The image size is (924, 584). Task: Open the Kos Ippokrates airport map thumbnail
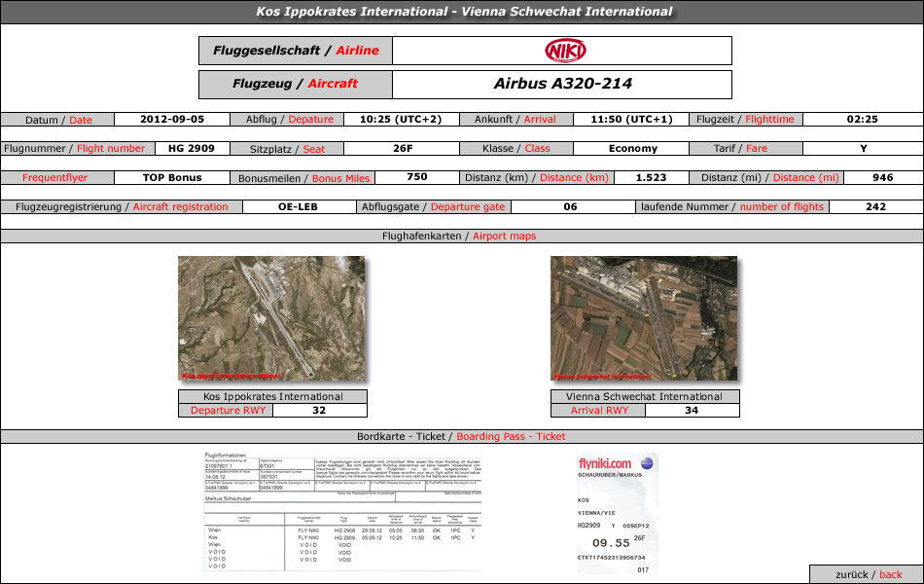coord(271,318)
